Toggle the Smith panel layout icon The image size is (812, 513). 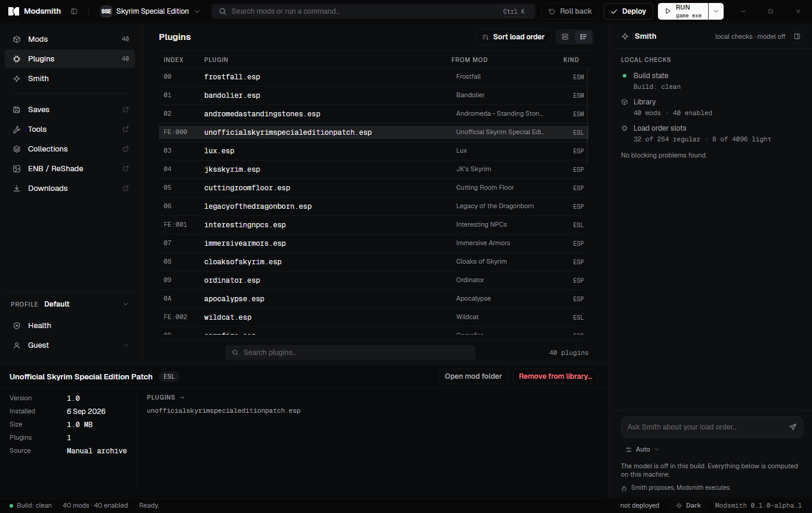coord(796,36)
